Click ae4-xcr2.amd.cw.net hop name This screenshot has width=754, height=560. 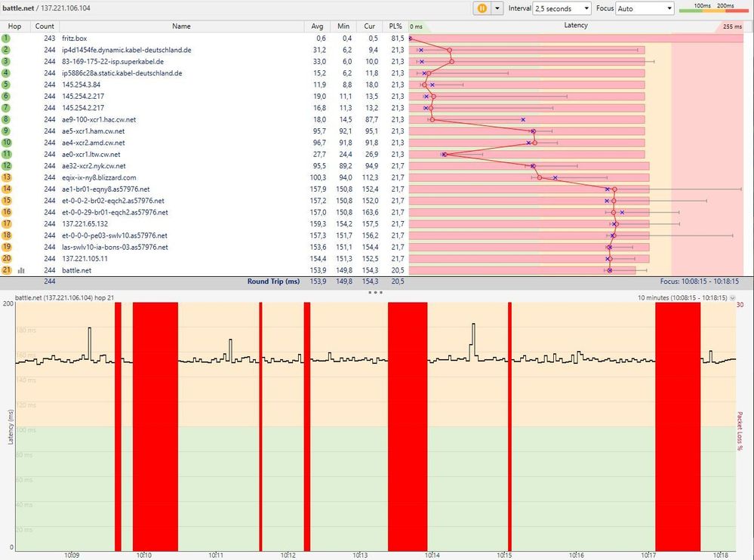coord(94,143)
